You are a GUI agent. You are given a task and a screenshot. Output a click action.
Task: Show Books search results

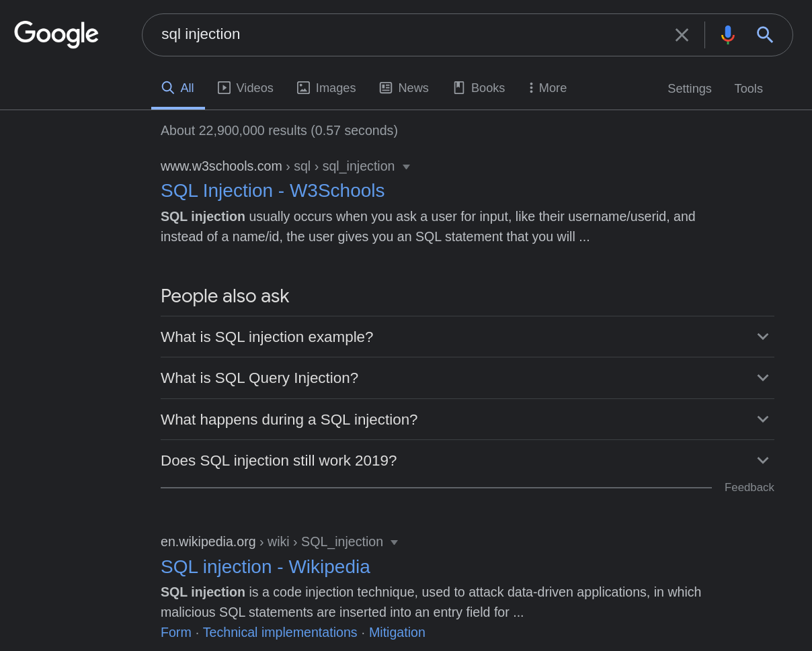(479, 88)
